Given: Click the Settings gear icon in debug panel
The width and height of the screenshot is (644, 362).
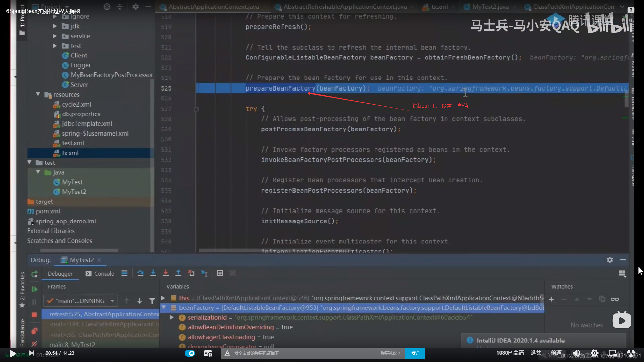Looking at the screenshot, I should (x=609, y=260).
